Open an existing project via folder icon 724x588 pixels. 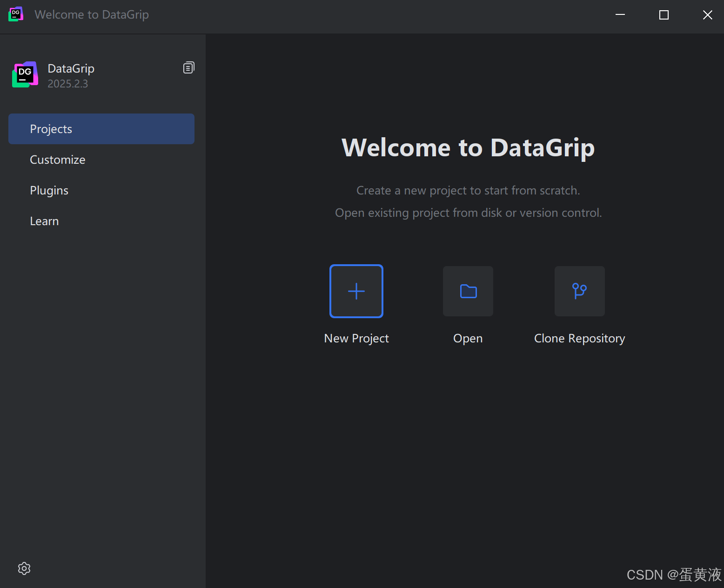pyautogui.click(x=468, y=291)
